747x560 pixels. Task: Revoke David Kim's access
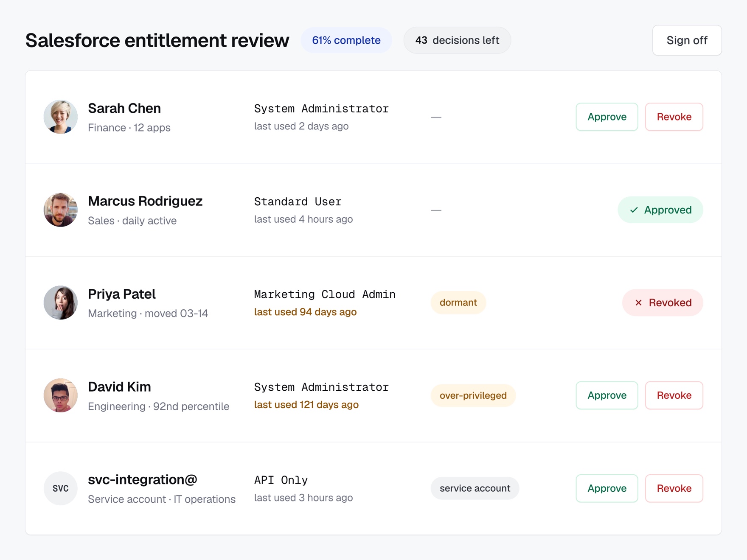(674, 395)
